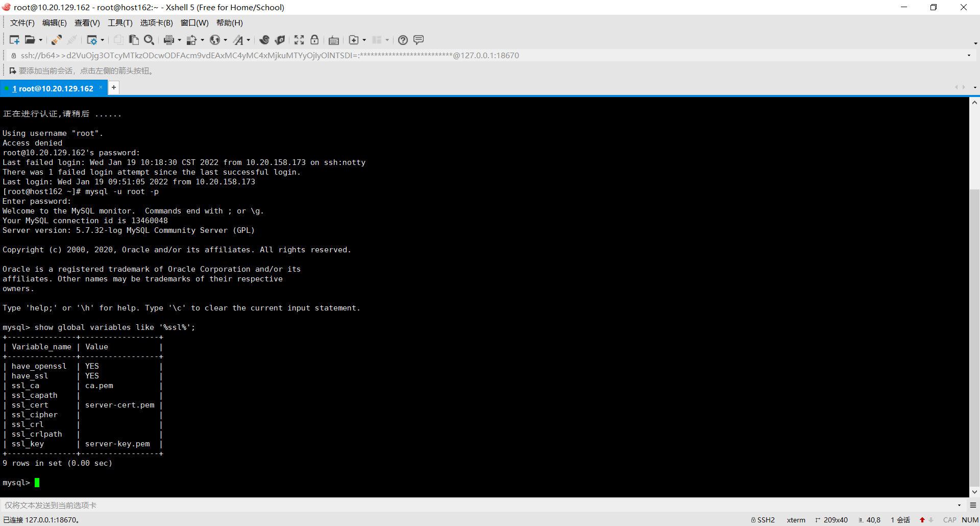The width and height of the screenshot is (980, 526).
Task: Expand the font settings dropdown arrow
Action: 249,40
